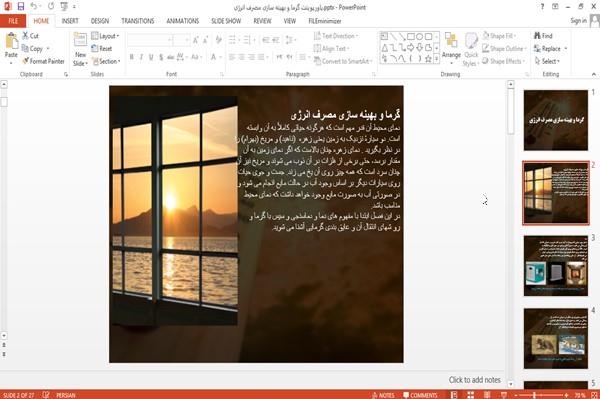600x399 pixels.
Task: Click the slide count indicator in status bar
Action: pyautogui.click(x=18, y=395)
